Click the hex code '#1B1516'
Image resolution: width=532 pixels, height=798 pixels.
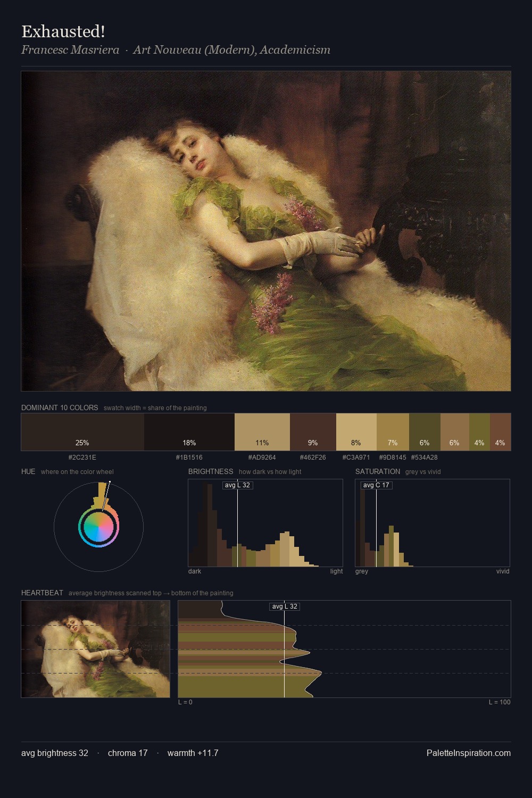pos(189,458)
